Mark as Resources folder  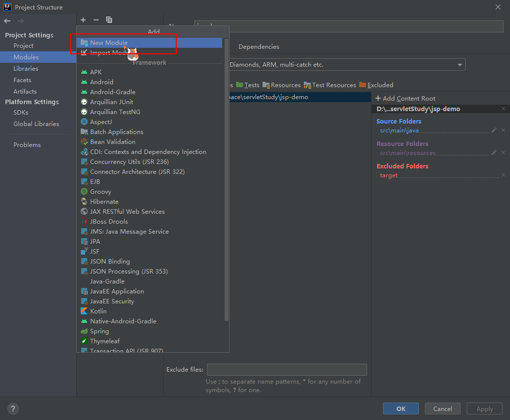[282, 85]
